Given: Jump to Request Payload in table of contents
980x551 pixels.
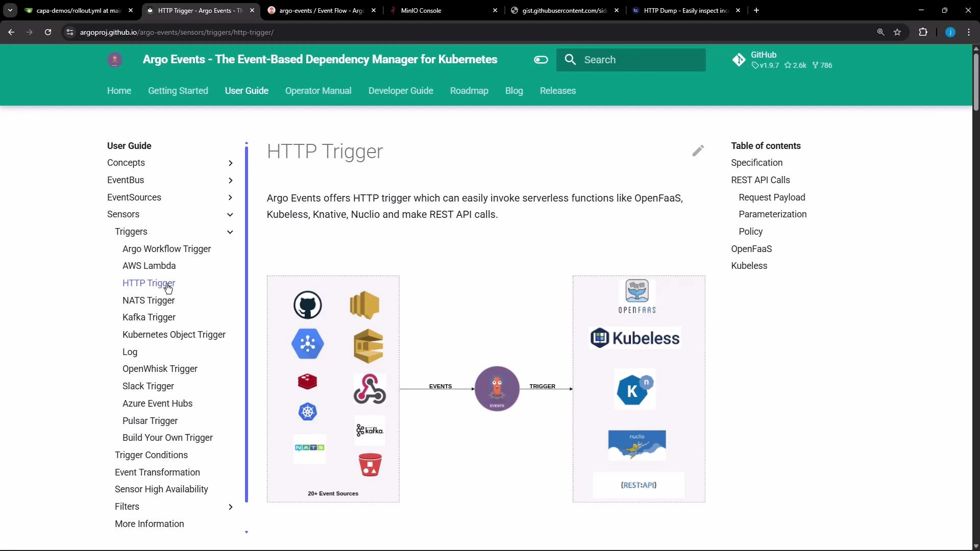Looking at the screenshot, I should coord(772,197).
